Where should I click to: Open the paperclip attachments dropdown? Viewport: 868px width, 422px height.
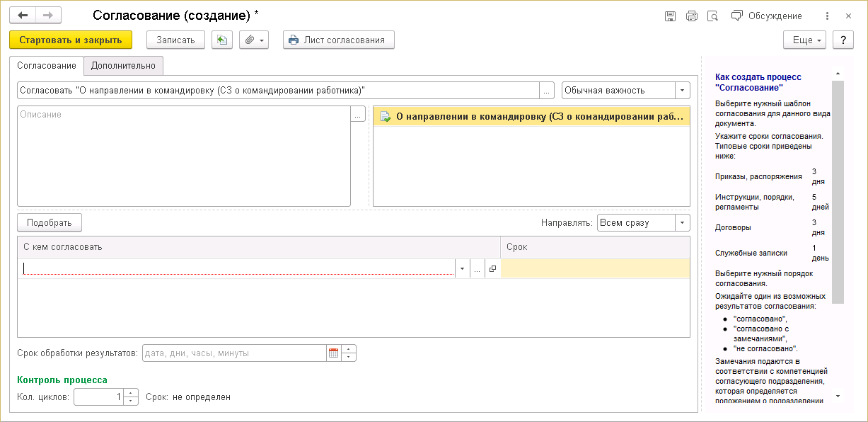254,40
